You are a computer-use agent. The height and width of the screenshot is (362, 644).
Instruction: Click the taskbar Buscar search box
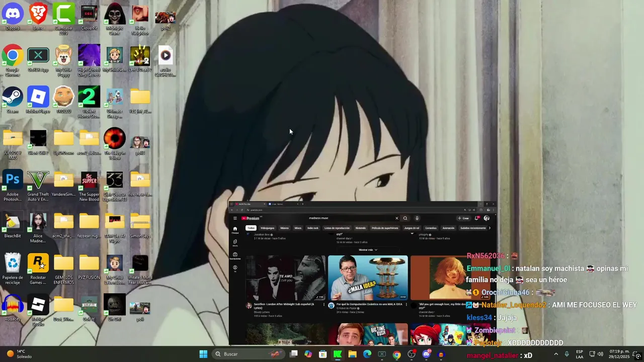(x=248, y=354)
